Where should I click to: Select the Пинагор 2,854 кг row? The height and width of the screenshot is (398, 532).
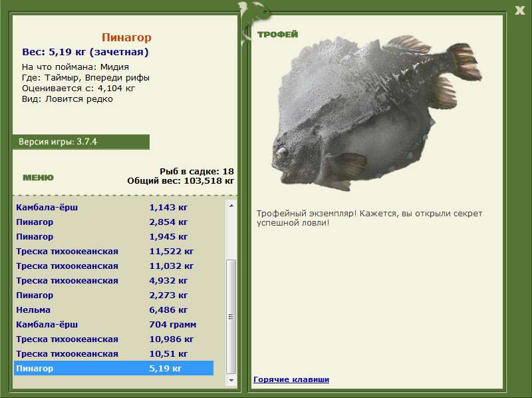click(x=113, y=222)
